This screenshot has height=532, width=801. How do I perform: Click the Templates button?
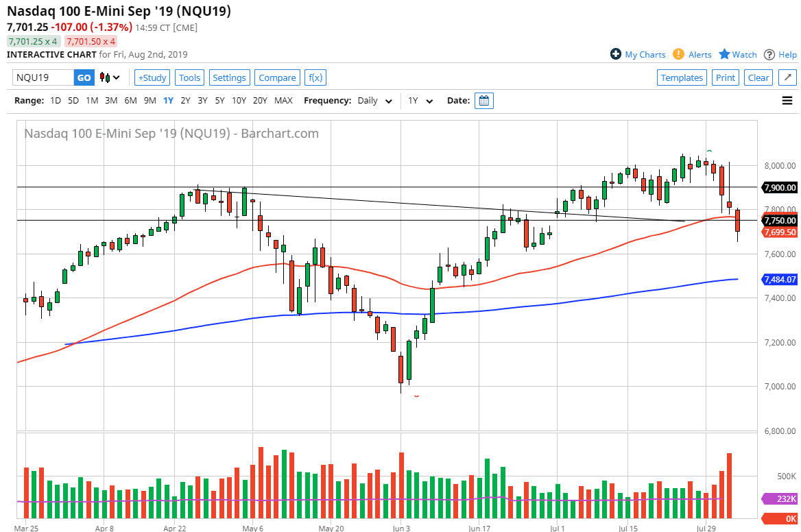(682, 77)
